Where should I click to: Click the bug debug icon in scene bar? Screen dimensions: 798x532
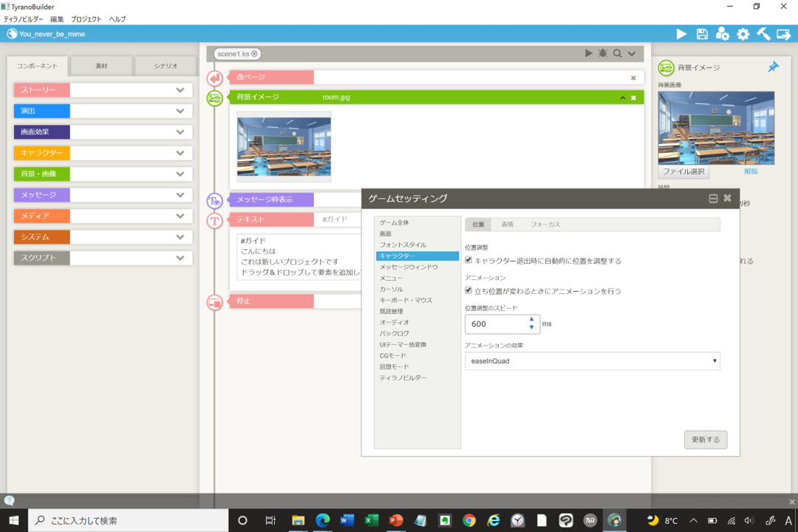coord(603,53)
